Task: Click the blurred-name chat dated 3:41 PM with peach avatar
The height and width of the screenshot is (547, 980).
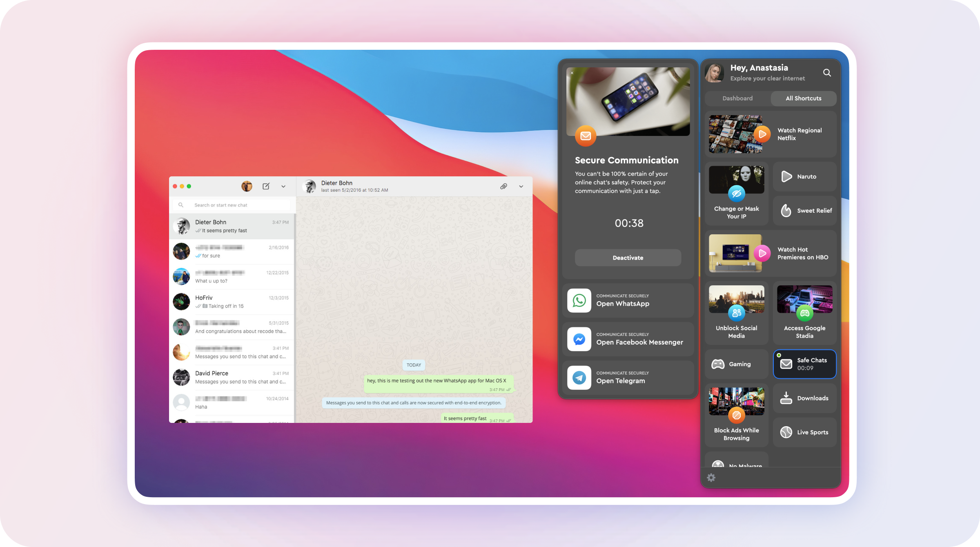Action: 232,352
